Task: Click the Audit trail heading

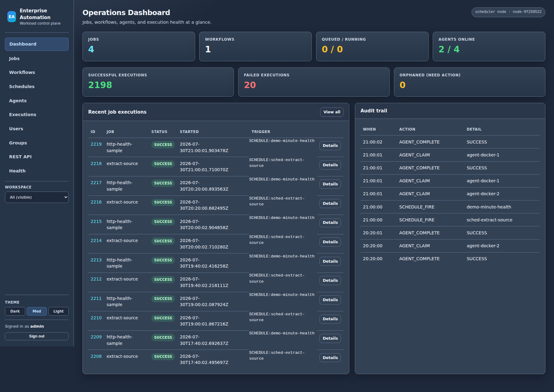Action: click(x=374, y=111)
